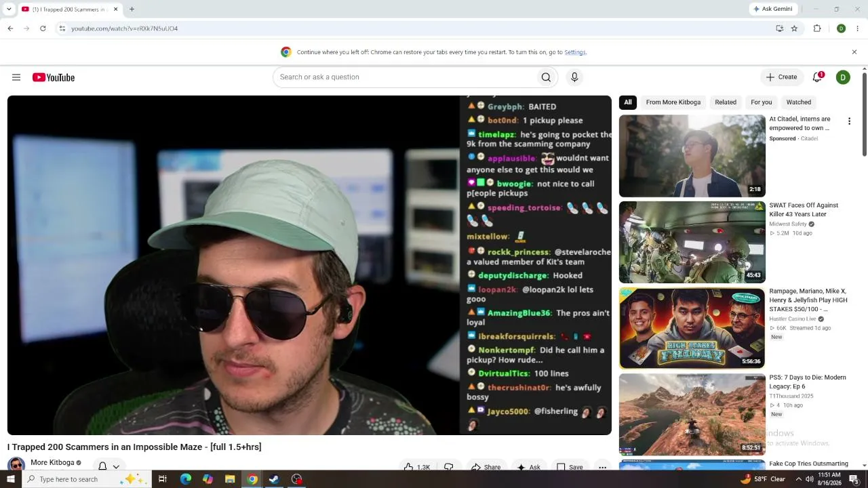Open Steam from the taskbar
The height and width of the screenshot is (488, 868).
tap(274, 479)
